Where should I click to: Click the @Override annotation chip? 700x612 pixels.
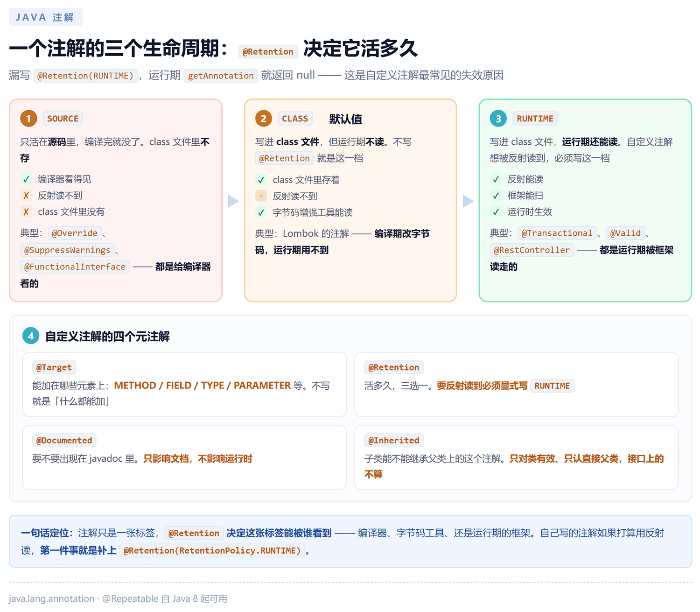click(x=75, y=233)
